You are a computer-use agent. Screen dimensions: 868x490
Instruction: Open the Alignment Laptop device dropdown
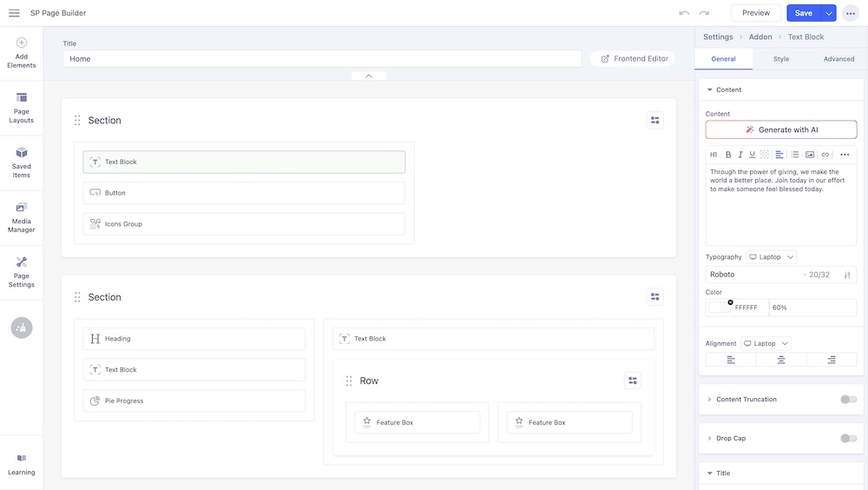(766, 344)
